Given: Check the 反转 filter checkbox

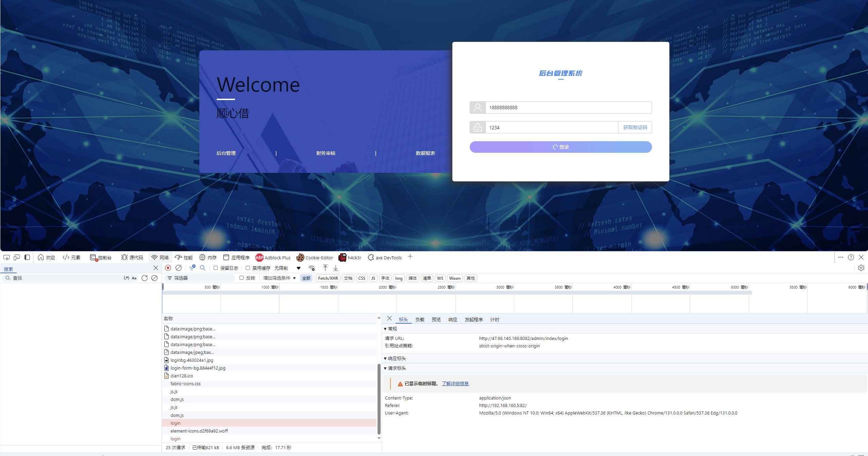Looking at the screenshot, I should click(x=241, y=278).
